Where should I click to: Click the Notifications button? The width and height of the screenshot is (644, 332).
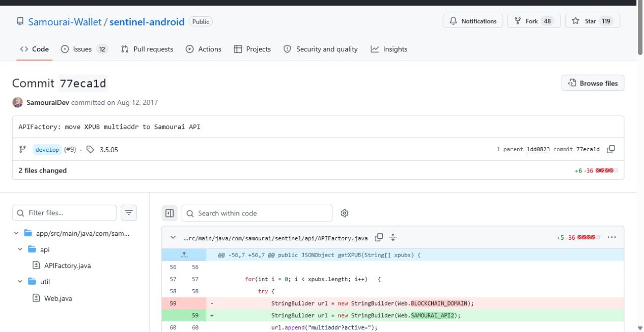click(x=473, y=21)
